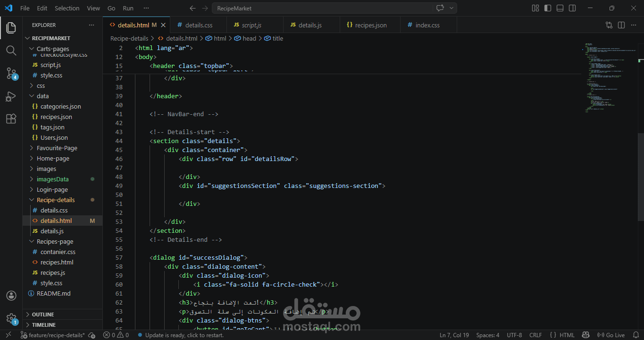
Task: Expand the OUTLINE section
Action: coord(62,314)
